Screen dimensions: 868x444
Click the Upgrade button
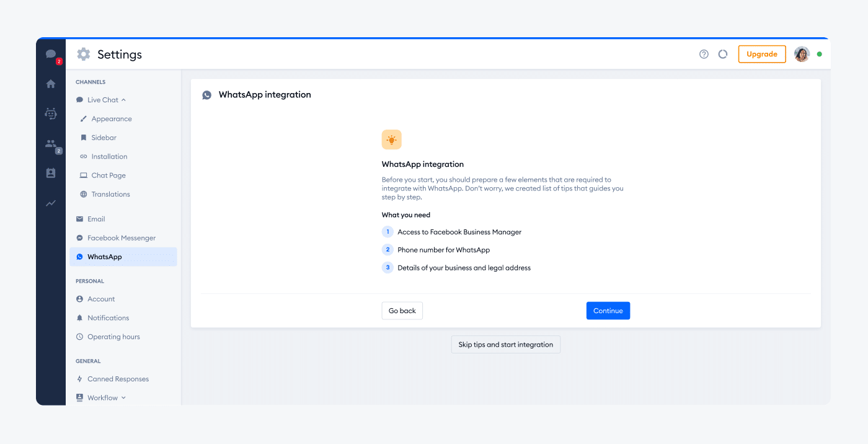(x=762, y=55)
